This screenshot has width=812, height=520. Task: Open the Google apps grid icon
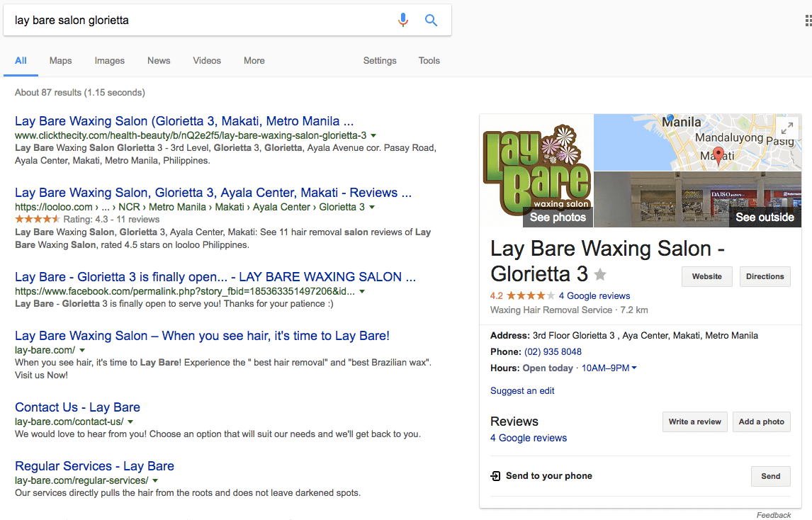click(x=808, y=21)
